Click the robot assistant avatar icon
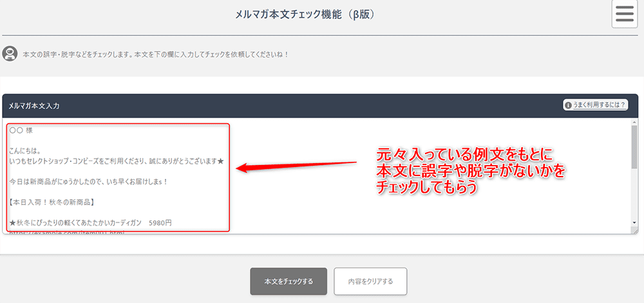 pos(10,54)
